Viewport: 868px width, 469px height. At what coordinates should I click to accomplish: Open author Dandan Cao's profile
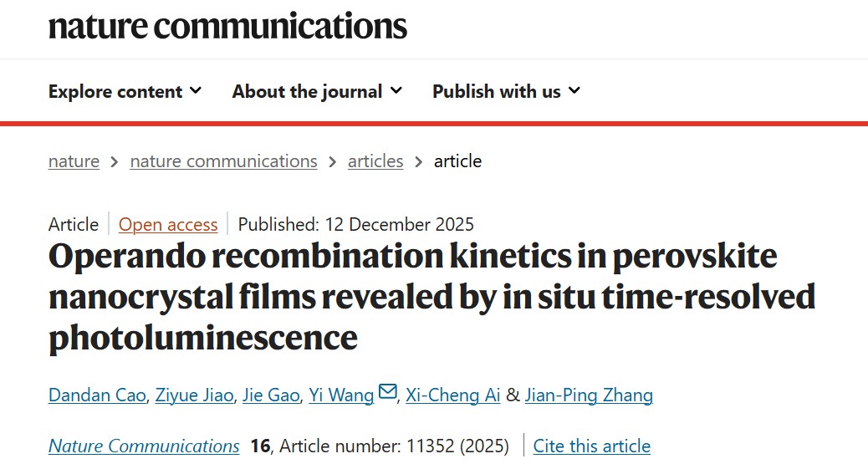point(99,395)
